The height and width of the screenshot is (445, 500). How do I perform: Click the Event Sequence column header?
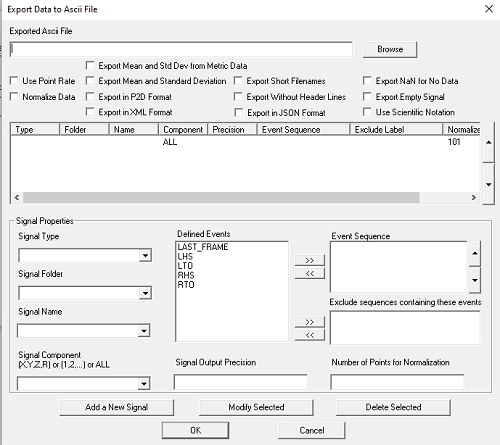(304, 129)
